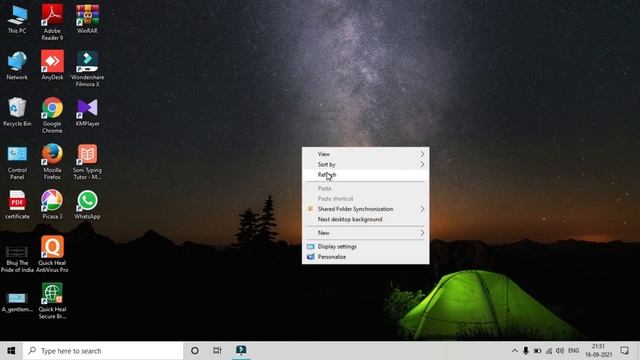The width and height of the screenshot is (640, 360).
Task: Select the certificate PDF file
Action: [x=17, y=205]
